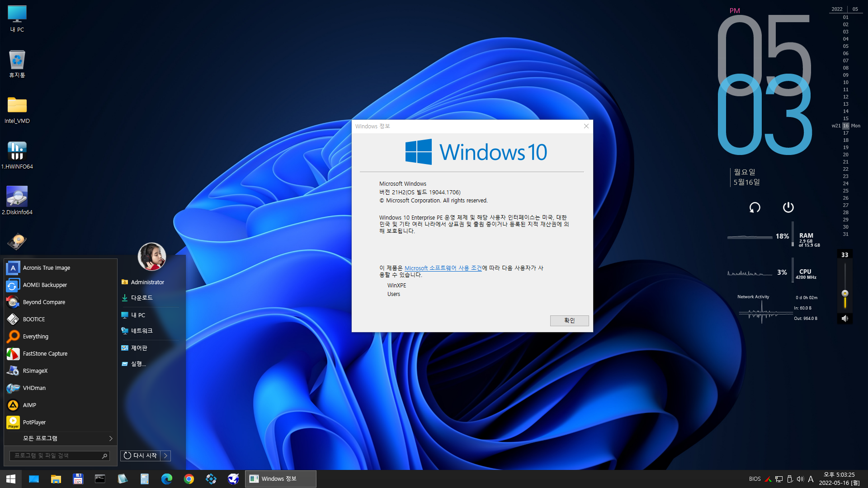Click the user avatar picture in start menu
The image size is (868, 488).
point(152,257)
